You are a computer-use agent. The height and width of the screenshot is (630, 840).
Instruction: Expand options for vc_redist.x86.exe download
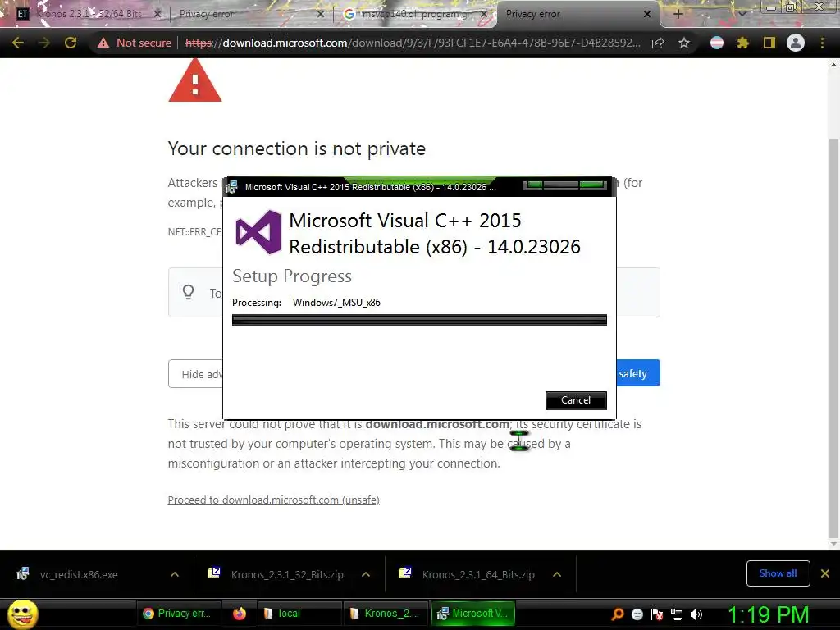(x=175, y=574)
